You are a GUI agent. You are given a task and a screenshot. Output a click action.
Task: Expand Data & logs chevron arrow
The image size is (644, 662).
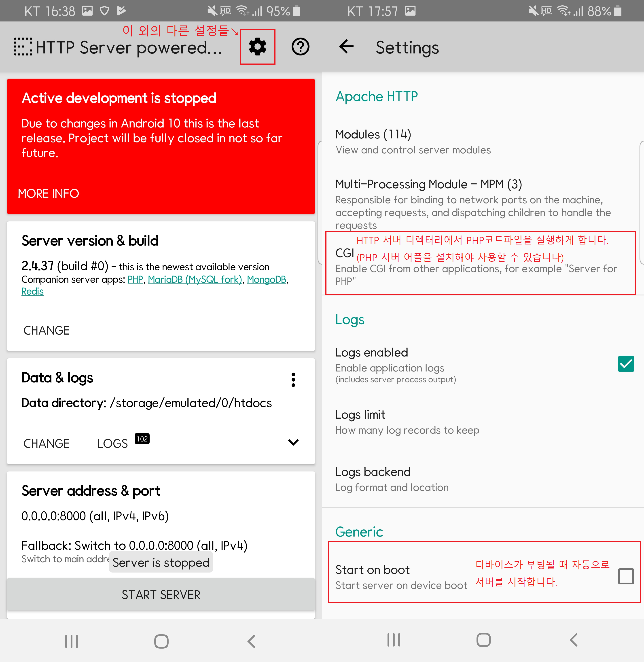(x=293, y=442)
